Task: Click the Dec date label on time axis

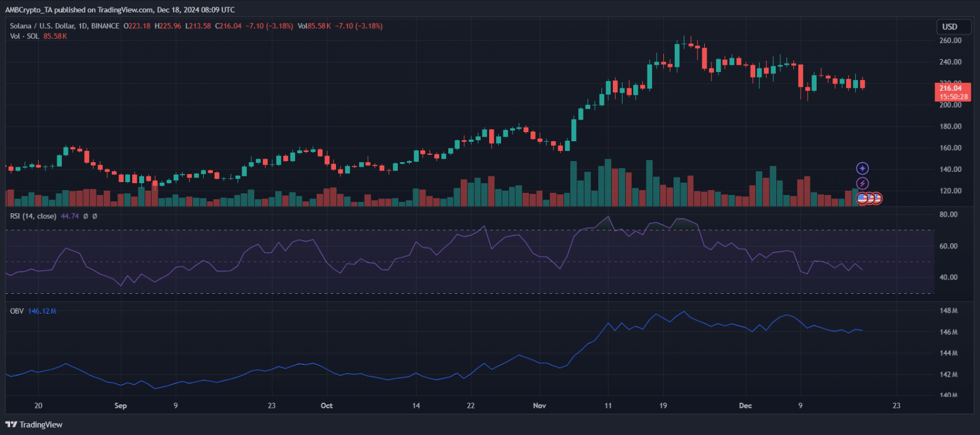Action: [x=745, y=406]
